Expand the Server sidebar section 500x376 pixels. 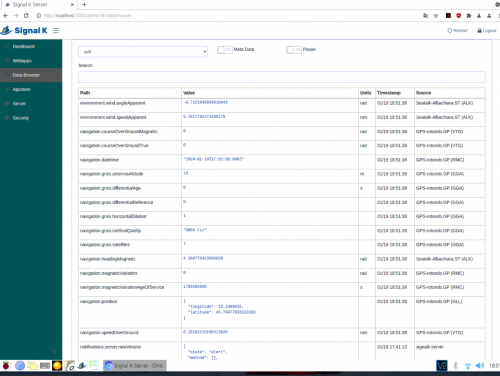pos(31,104)
